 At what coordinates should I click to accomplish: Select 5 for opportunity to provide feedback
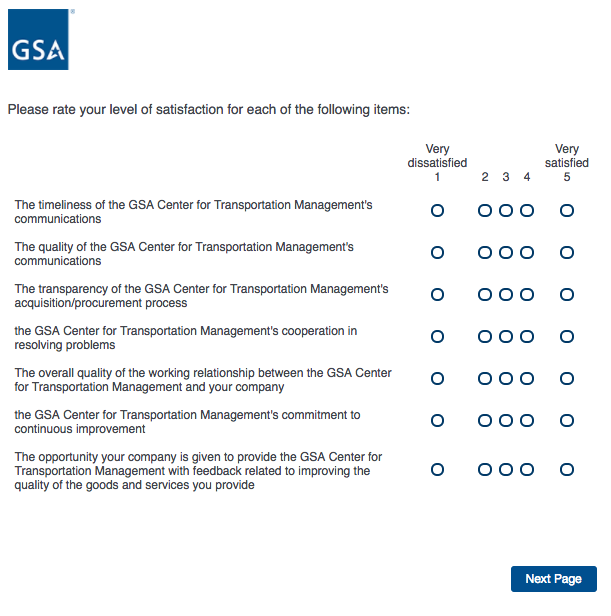tap(567, 469)
